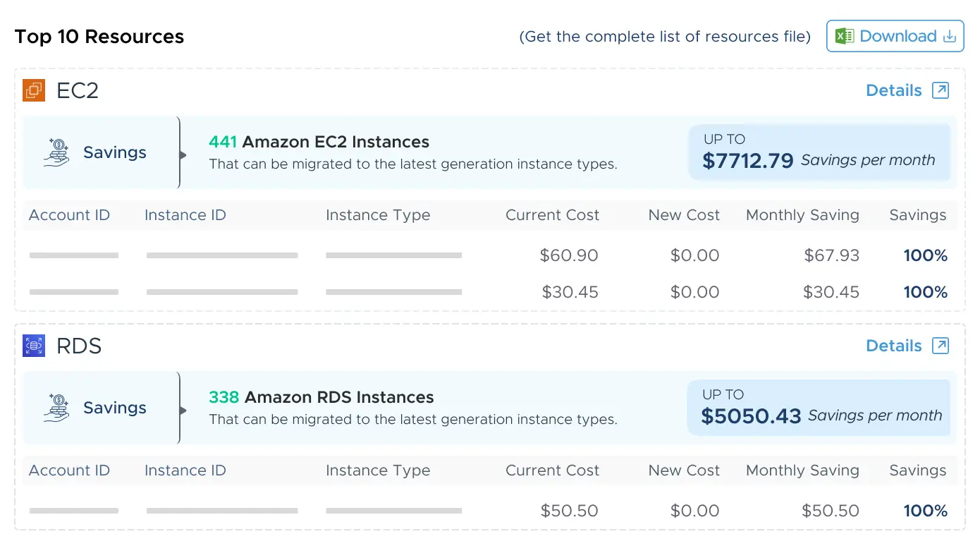This screenshot has width=980, height=546.
Task: Select the first masked Account ID row
Action: [x=74, y=255]
